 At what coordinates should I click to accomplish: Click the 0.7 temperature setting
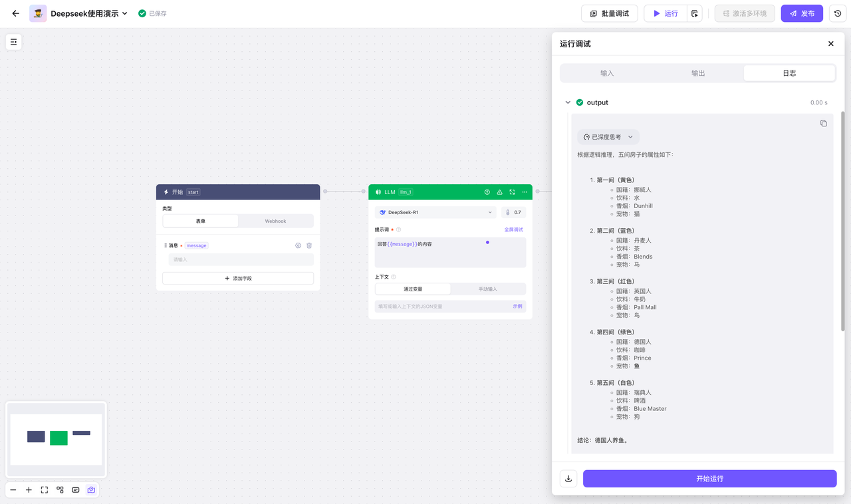pyautogui.click(x=513, y=213)
